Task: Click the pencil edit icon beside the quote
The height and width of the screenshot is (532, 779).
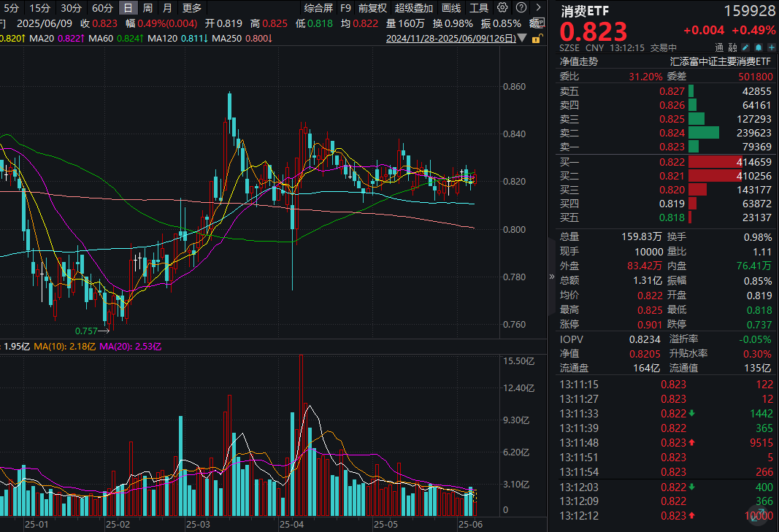Action: coord(745,47)
